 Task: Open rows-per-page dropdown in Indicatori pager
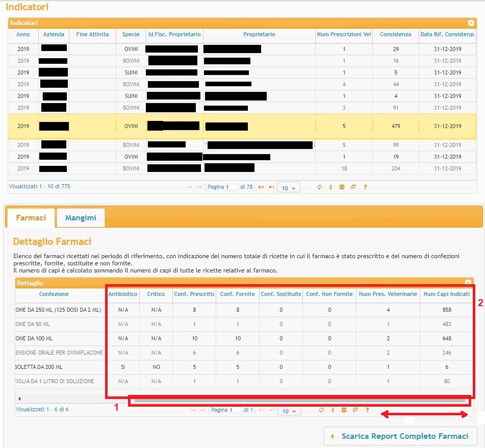point(289,188)
